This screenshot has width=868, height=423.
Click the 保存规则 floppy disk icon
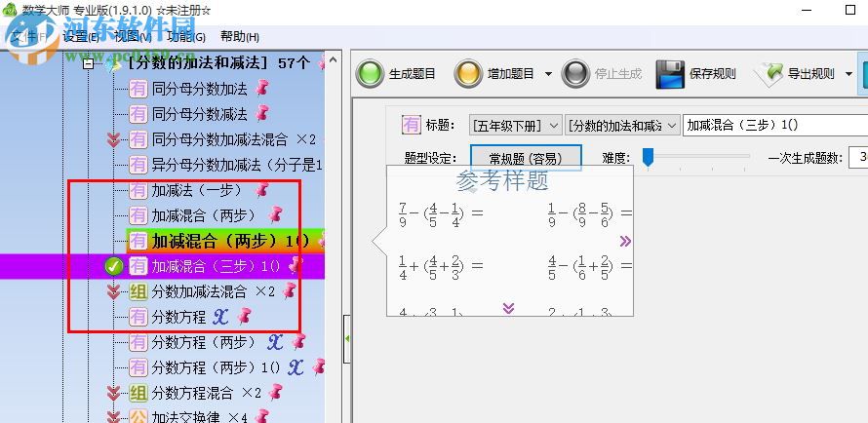(670, 74)
